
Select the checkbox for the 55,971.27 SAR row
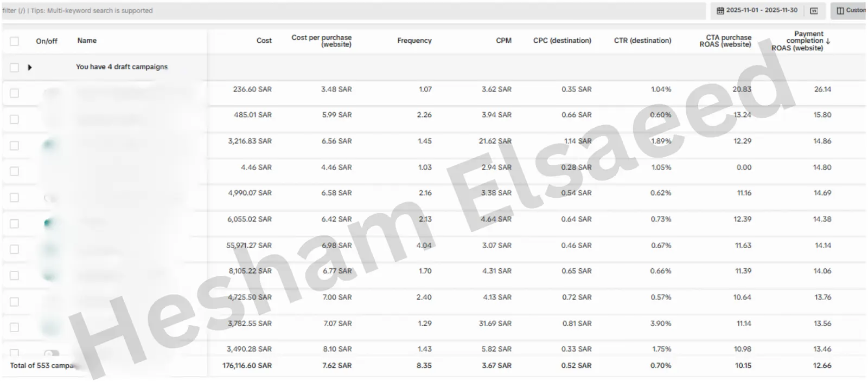point(14,249)
